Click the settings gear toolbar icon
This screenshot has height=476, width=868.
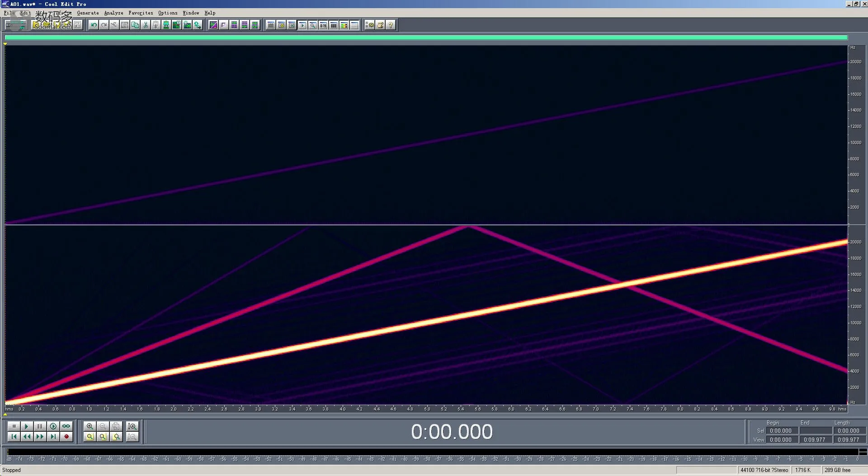(370, 25)
